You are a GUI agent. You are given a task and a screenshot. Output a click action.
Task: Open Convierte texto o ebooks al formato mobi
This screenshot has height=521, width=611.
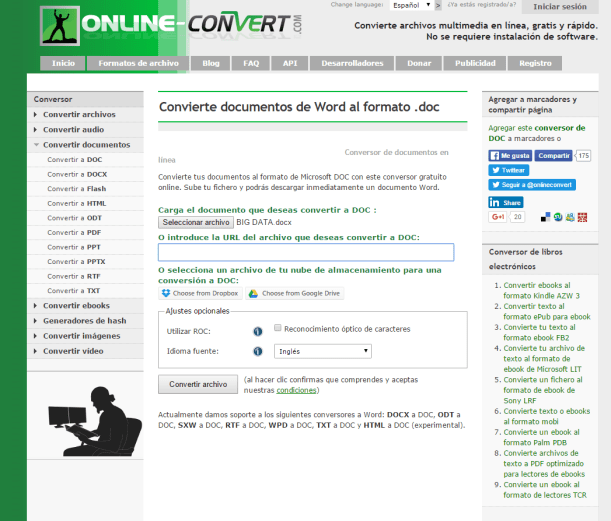(x=547, y=416)
